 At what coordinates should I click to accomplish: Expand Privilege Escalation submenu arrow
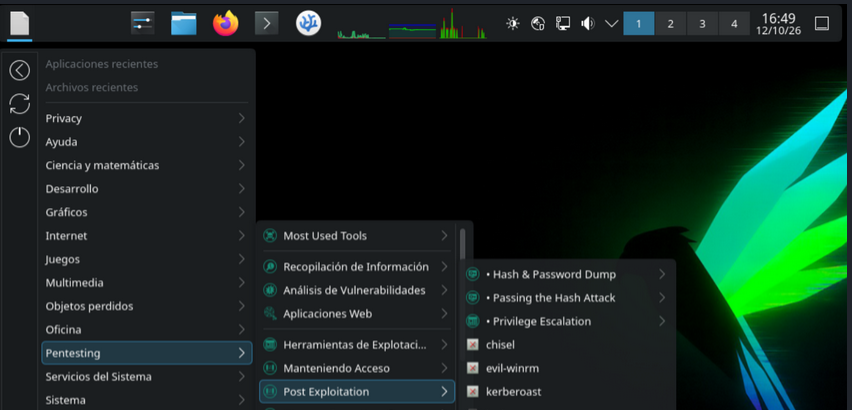[x=662, y=321]
